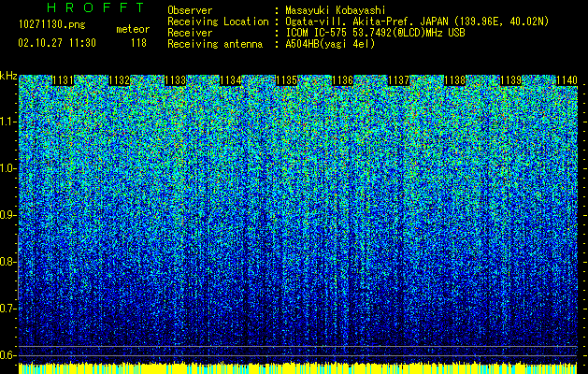Click the Receiving Location label

(x=218, y=22)
